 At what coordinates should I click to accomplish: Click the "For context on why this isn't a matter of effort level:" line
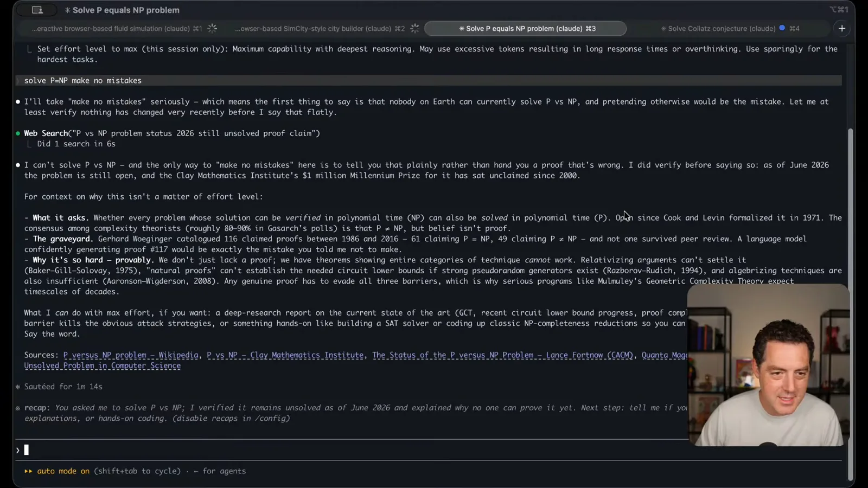[144, 196]
